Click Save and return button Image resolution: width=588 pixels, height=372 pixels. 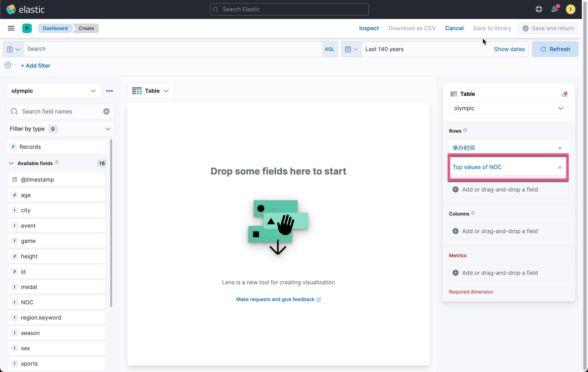click(548, 28)
